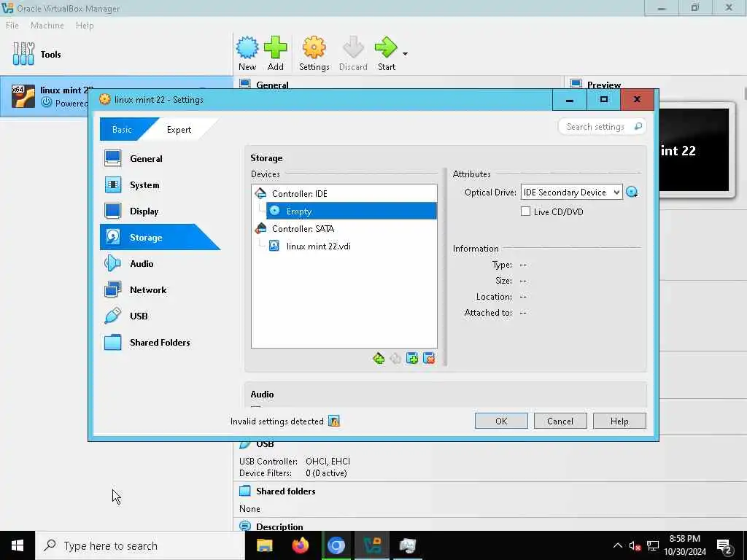The image size is (747, 560).
Task: Open the Network settings category
Action: pyautogui.click(x=160, y=289)
